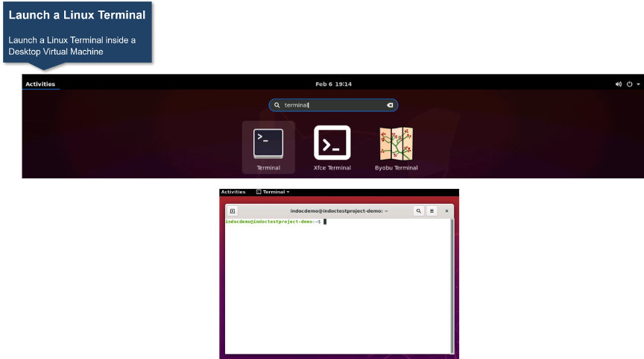Click Activities in the lower desktop bar

(x=233, y=192)
